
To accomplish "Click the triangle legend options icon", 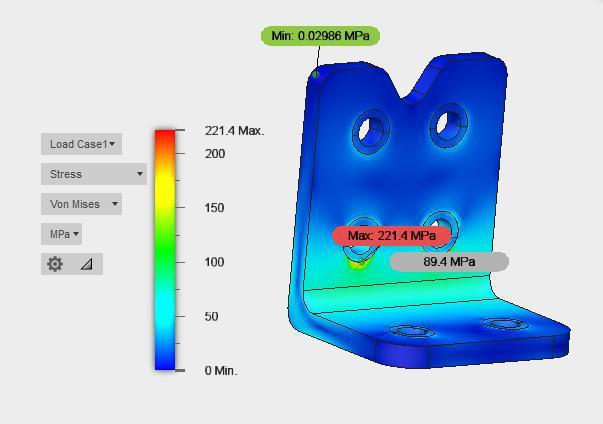I will coord(87,264).
